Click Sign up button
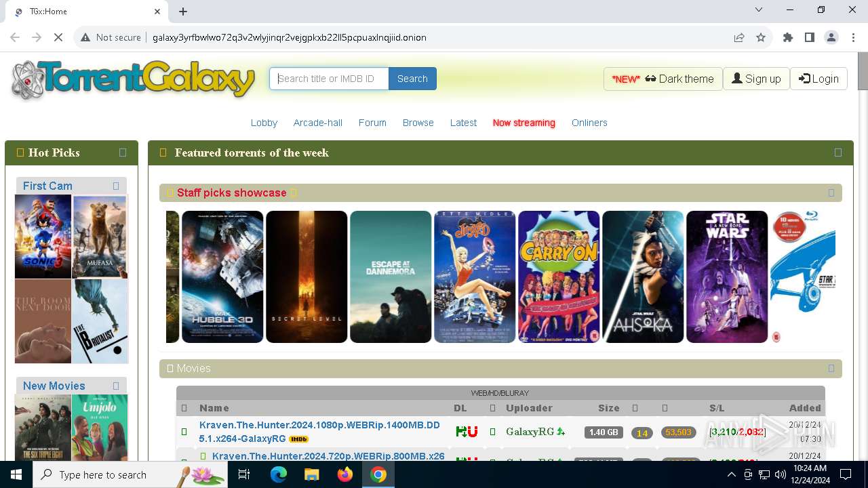Screen dimensions: 868x488 [x=756, y=79]
